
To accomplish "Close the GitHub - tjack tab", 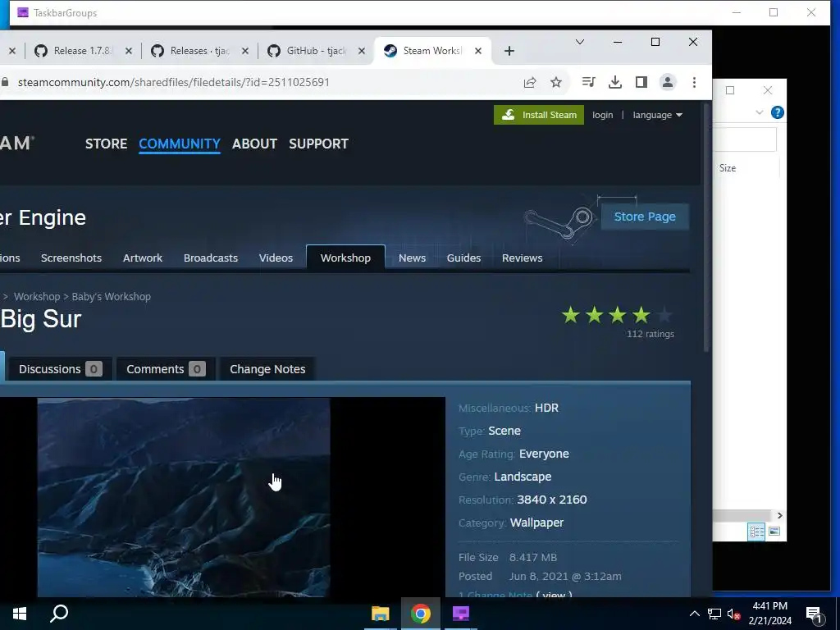I will pos(362,51).
